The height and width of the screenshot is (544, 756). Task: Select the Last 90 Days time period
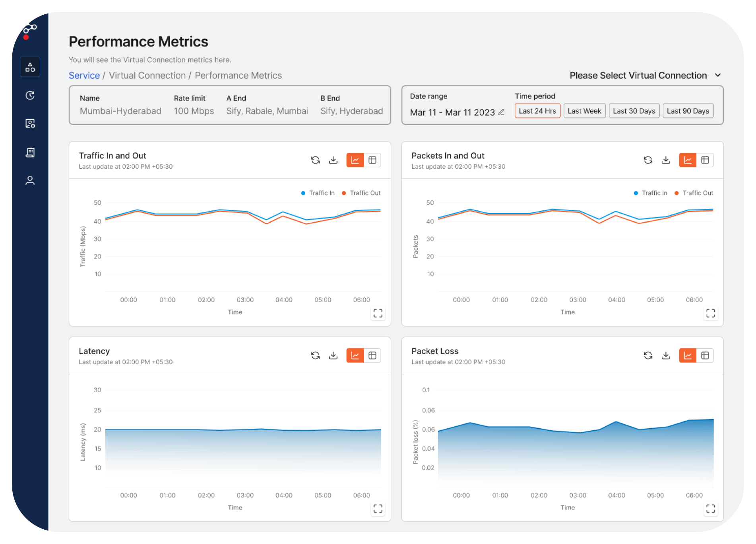tap(688, 111)
